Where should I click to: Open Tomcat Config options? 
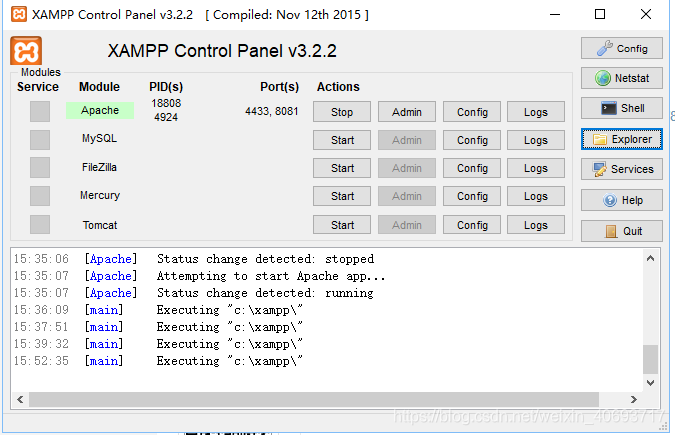[472, 224]
